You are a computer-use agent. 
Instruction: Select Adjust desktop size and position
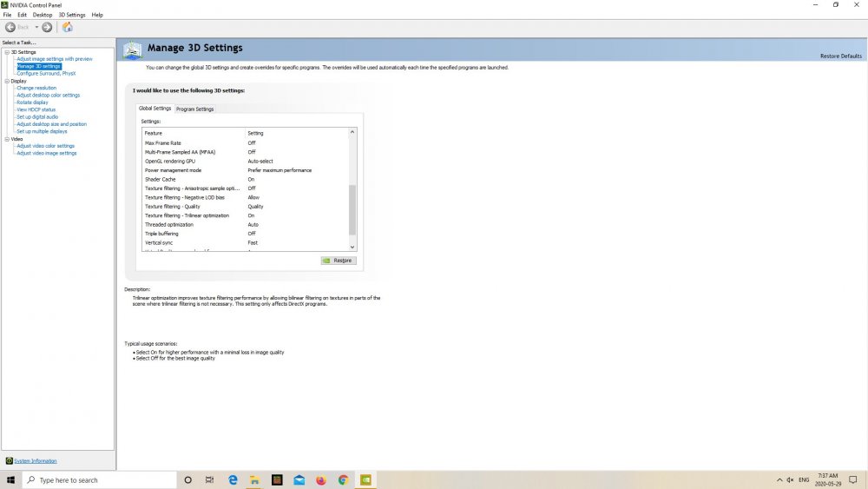click(x=51, y=124)
